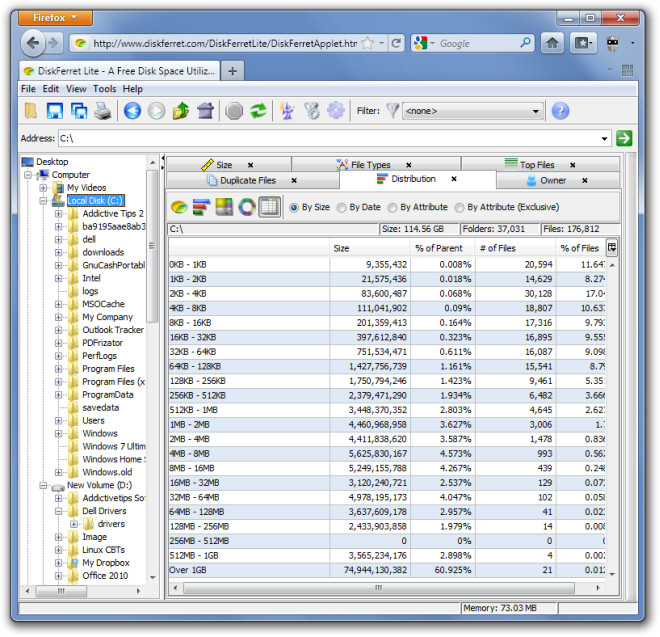Select the pie chart view icon

[180, 207]
